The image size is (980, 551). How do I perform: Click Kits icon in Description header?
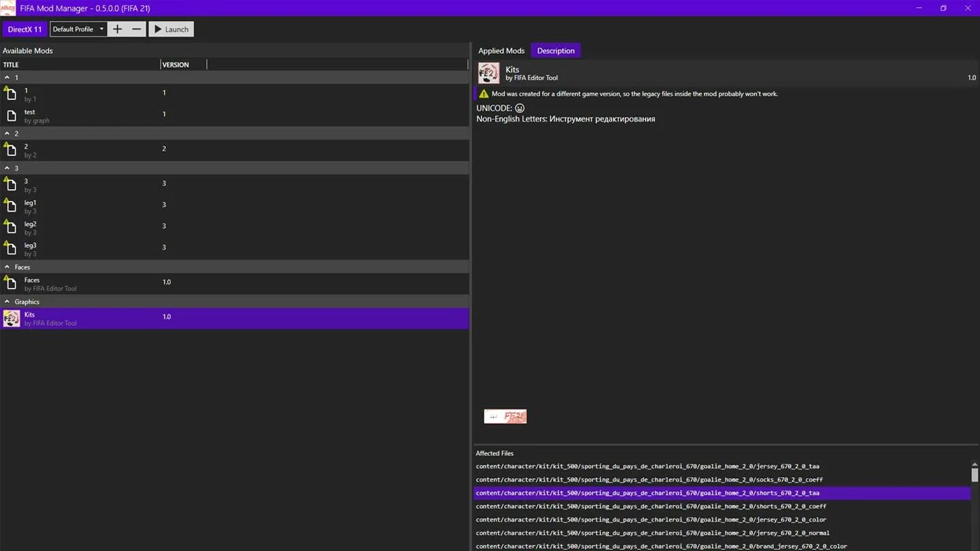(489, 73)
